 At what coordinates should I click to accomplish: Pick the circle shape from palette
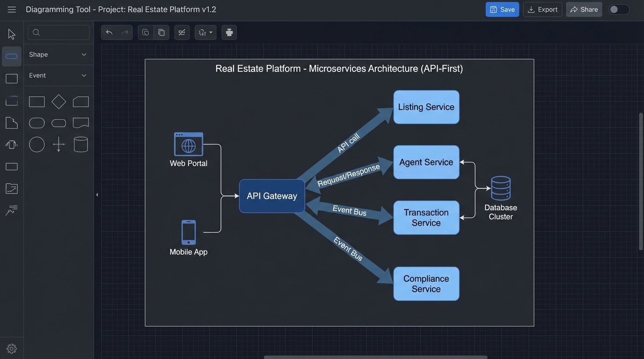(37, 144)
